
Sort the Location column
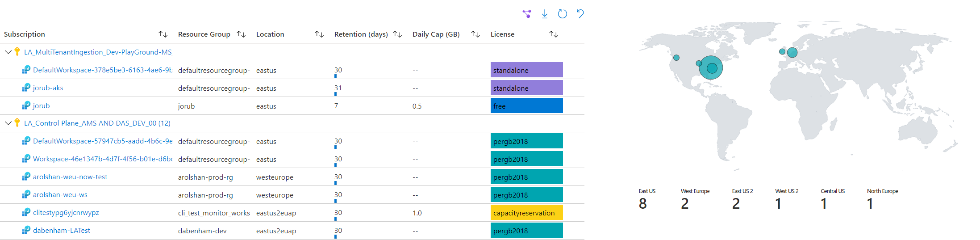(x=319, y=34)
